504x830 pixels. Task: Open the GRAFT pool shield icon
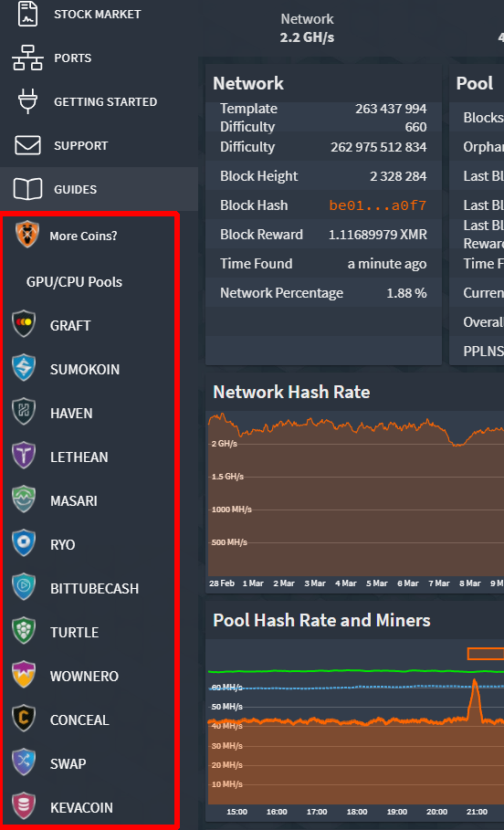point(24,324)
